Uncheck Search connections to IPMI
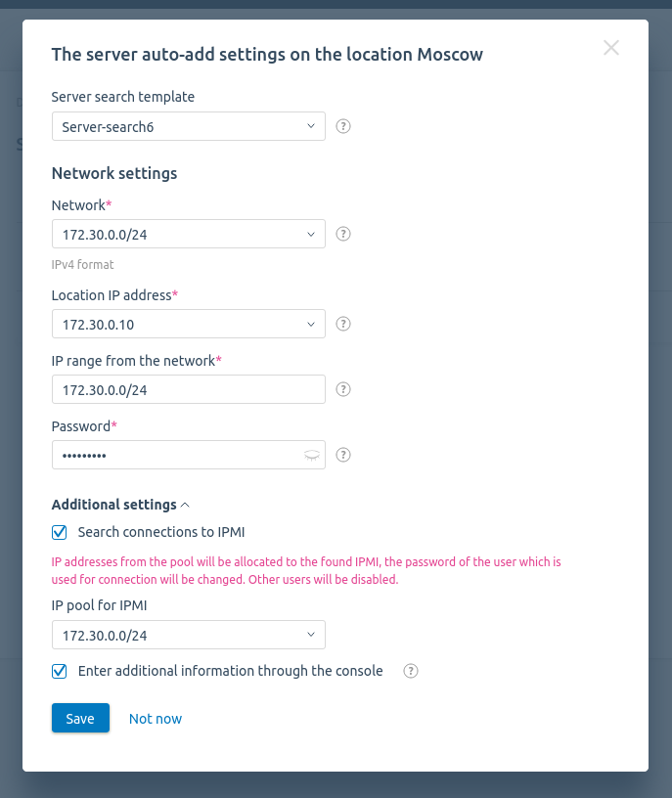The image size is (672, 798). click(x=59, y=532)
